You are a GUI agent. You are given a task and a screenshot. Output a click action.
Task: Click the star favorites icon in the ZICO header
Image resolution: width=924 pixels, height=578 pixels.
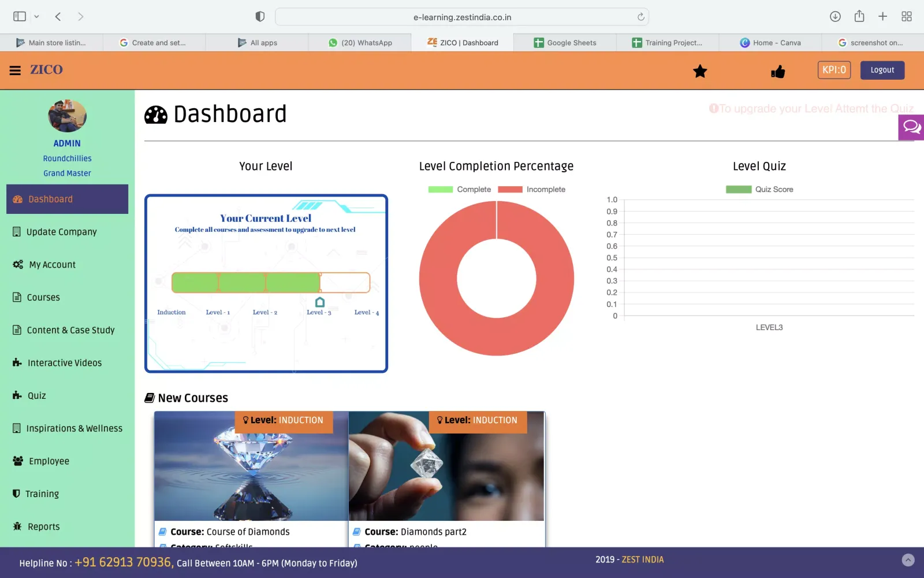[x=700, y=71]
